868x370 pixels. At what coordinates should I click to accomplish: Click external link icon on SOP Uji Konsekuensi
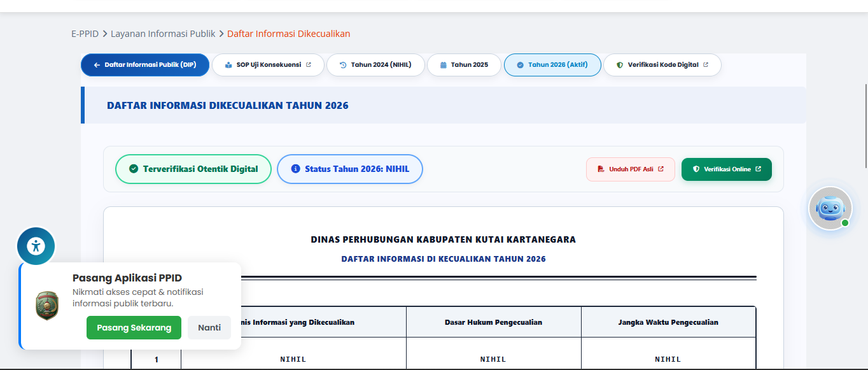pyautogui.click(x=309, y=65)
